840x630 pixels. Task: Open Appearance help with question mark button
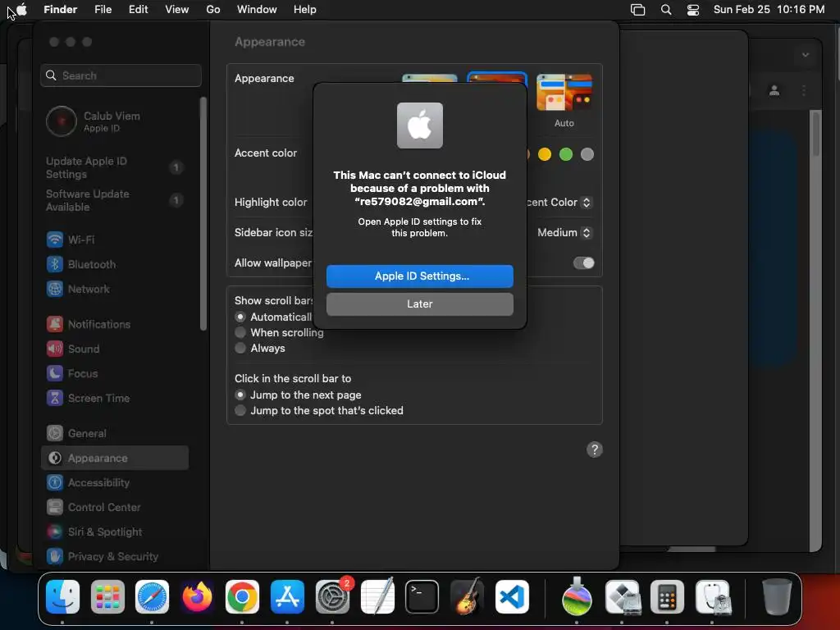point(594,450)
